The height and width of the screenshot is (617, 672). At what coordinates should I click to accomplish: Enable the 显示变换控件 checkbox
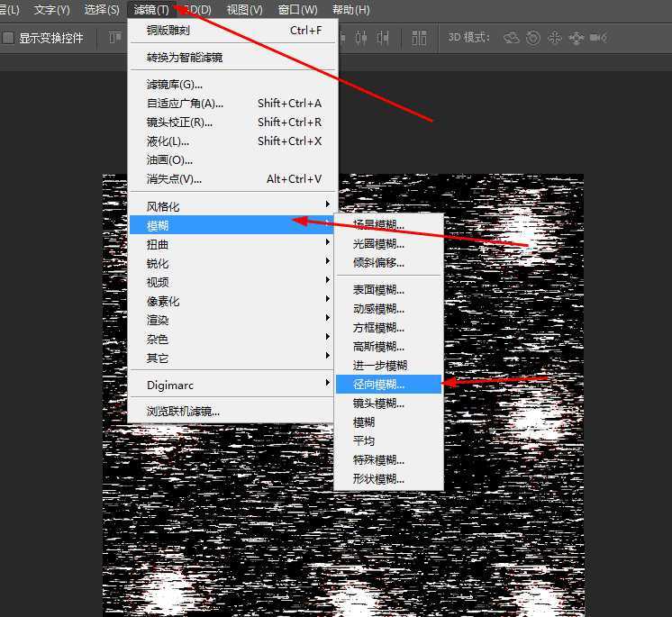point(8,39)
